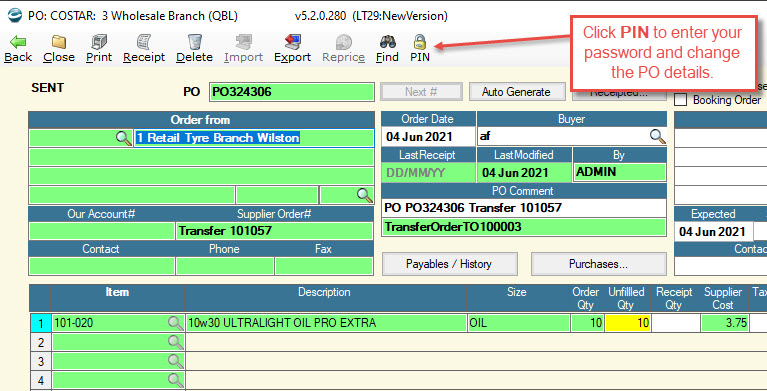Click the second Order from address line
The width and height of the screenshot is (767, 391).
click(201, 158)
